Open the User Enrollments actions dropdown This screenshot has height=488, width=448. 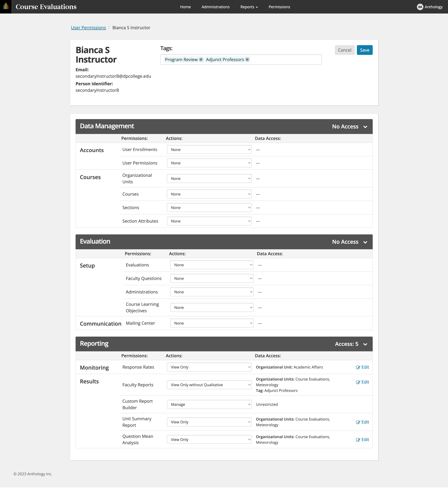click(x=209, y=150)
